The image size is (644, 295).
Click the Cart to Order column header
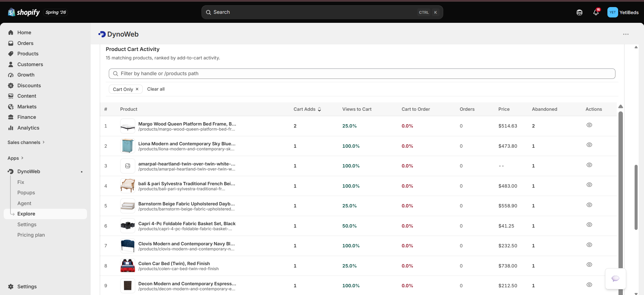[416, 109]
